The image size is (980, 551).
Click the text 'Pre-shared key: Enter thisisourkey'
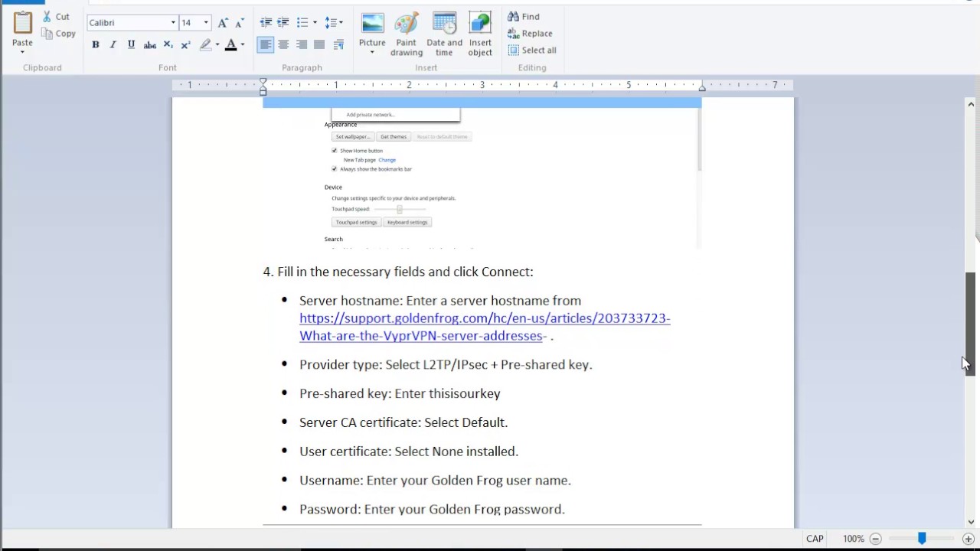(400, 393)
